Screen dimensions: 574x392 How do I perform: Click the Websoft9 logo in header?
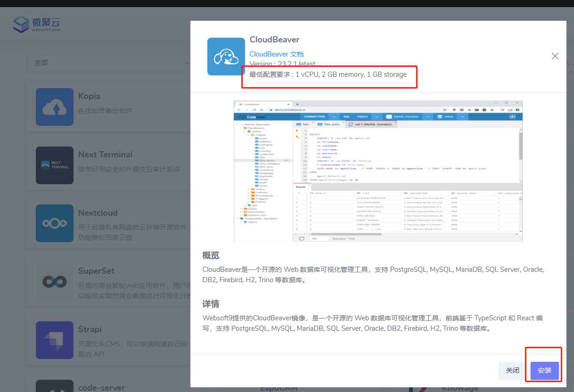click(37, 24)
